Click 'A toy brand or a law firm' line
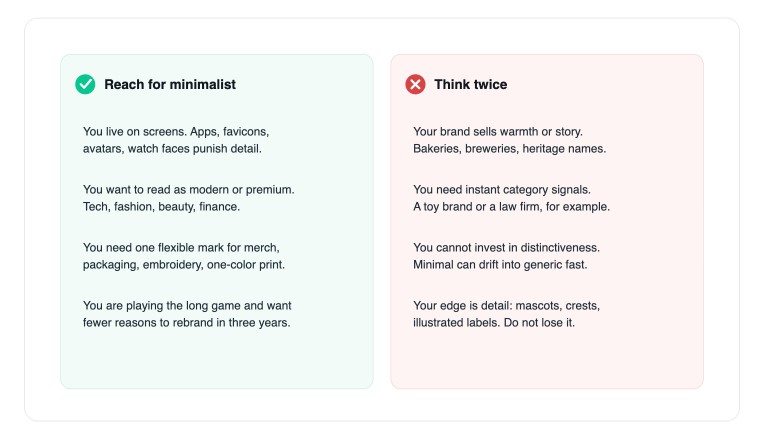763x429 pixels. pos(511,206)
